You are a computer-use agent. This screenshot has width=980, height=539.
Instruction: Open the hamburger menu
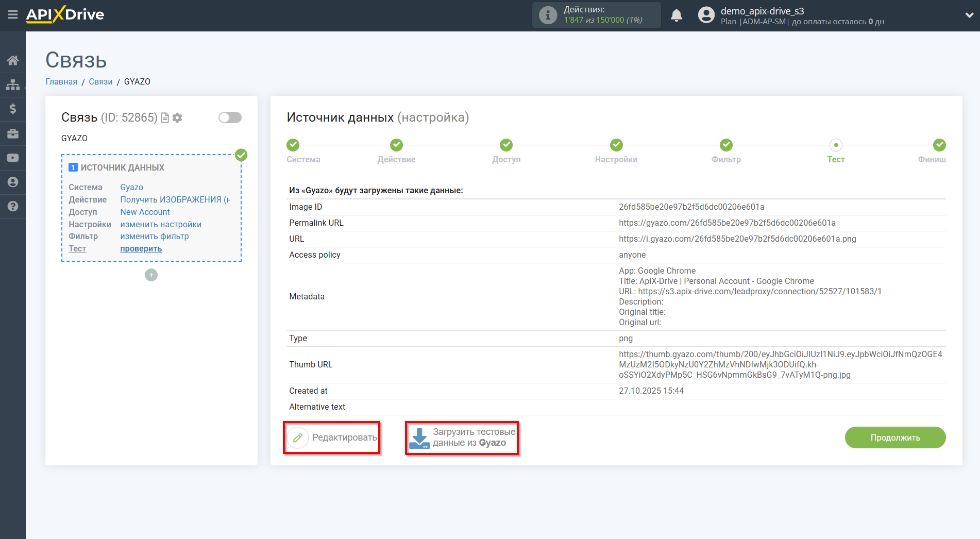(13, 15)
